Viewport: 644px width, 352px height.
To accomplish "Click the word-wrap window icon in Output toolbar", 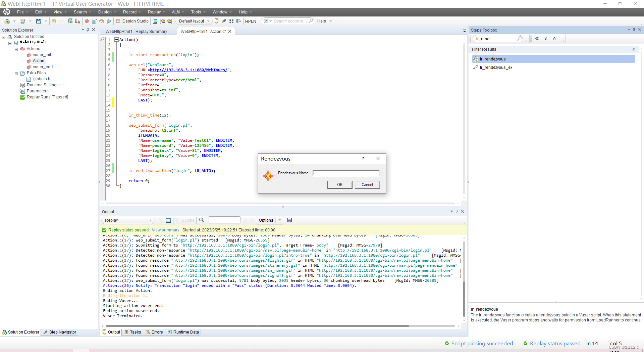I will click(168, 220).
